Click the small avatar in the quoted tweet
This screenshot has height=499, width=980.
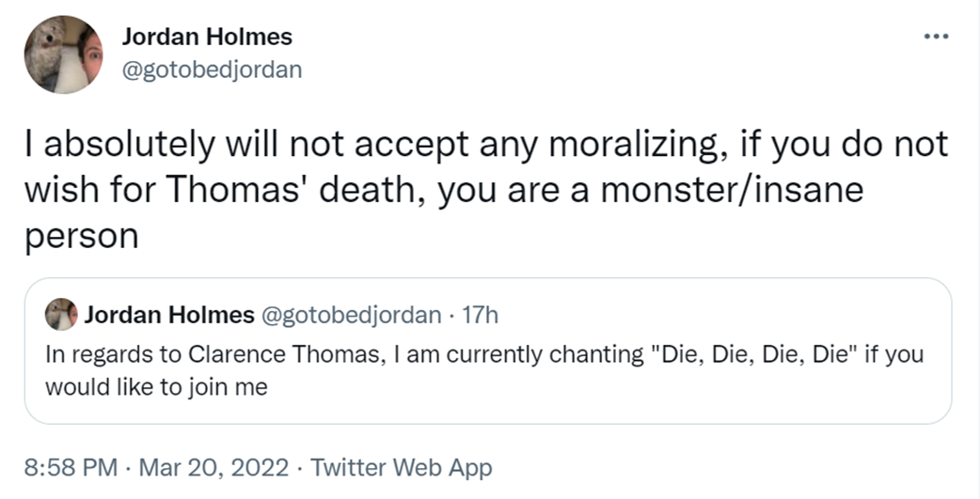[x=61, y=315]
